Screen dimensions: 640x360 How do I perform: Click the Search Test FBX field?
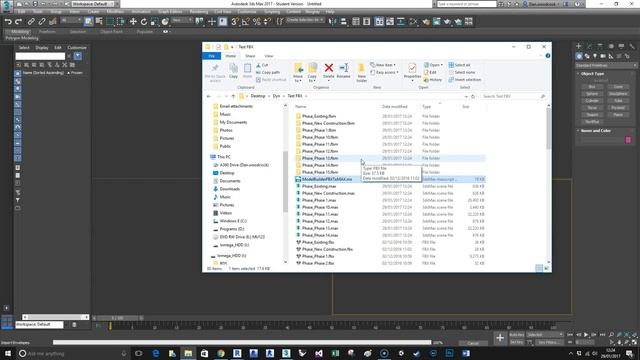[x=513, y=96]
